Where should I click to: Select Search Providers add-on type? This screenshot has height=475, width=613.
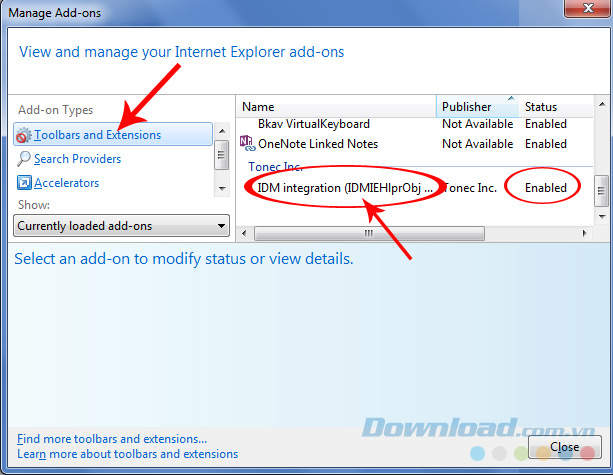click(x=77, y=159)
